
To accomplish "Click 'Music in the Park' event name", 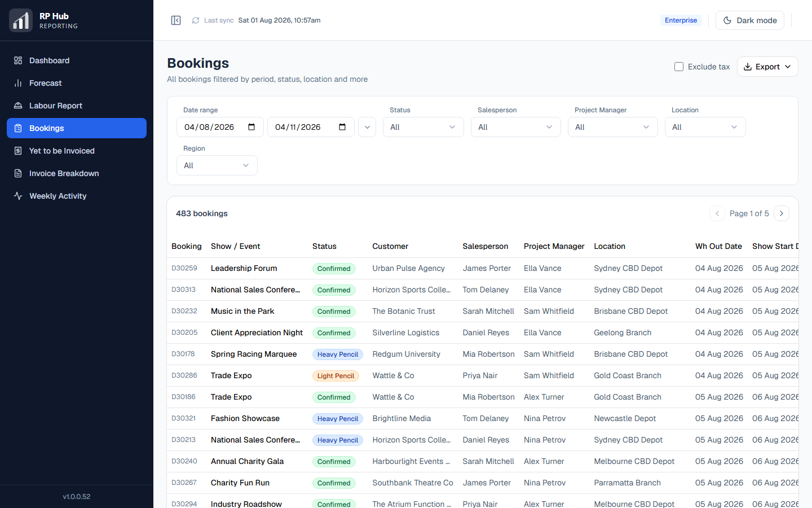I will click(242, 311).
